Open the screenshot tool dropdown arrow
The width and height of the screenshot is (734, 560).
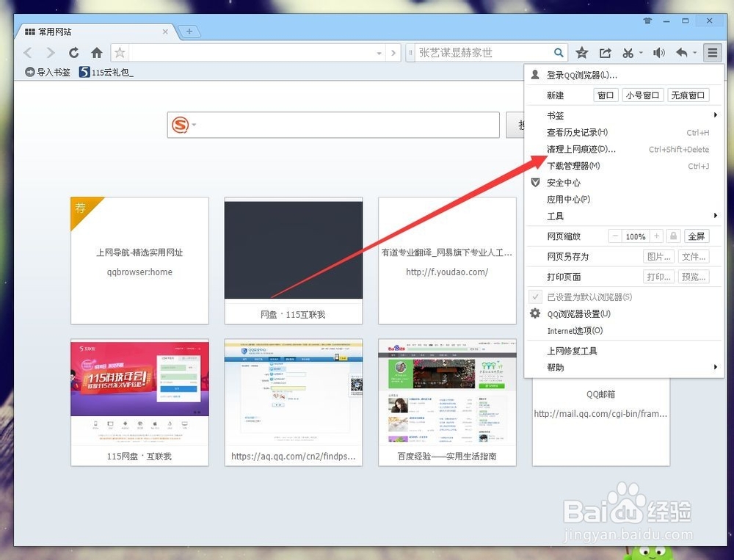point(640,53)
